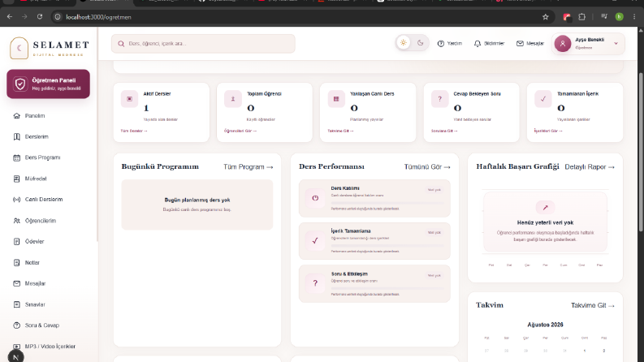
Task: Expand the Ayşe Benekli profile dropdown
Action: tap(616, 44)
